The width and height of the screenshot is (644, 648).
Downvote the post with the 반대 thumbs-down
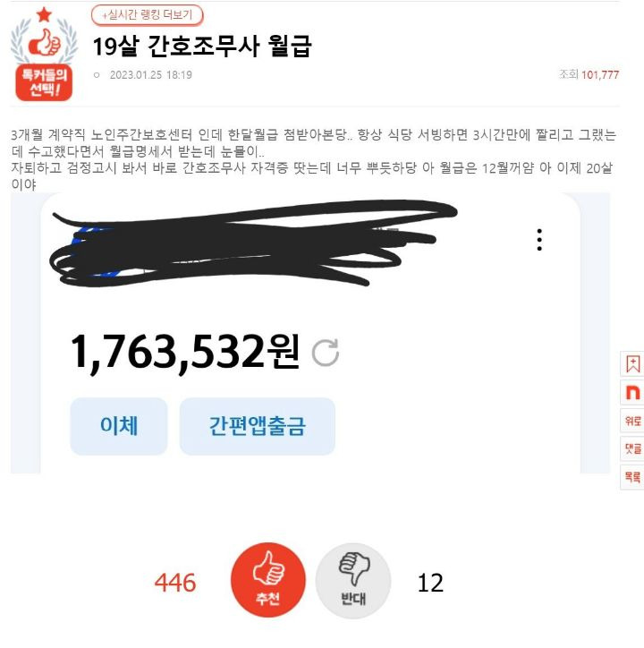[353, 581]
